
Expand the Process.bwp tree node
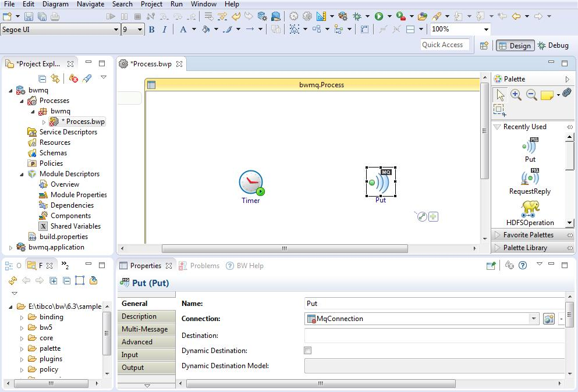(44, 122)
